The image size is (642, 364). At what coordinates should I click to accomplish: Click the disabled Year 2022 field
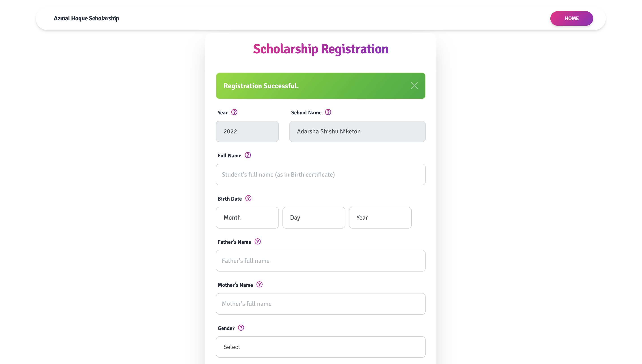click(247, 131)
